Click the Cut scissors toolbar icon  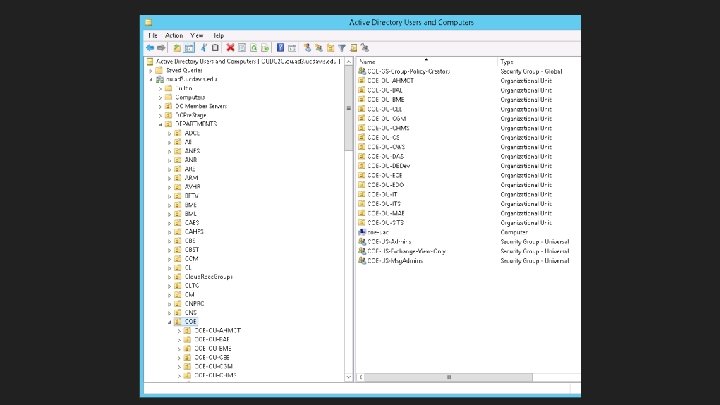(x=204, y=48)
